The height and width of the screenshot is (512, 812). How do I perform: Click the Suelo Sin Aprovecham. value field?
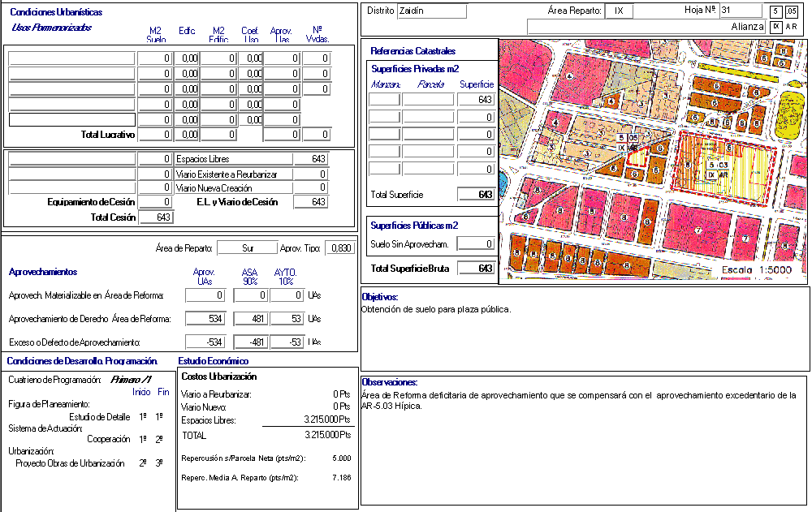pos(476,243)
